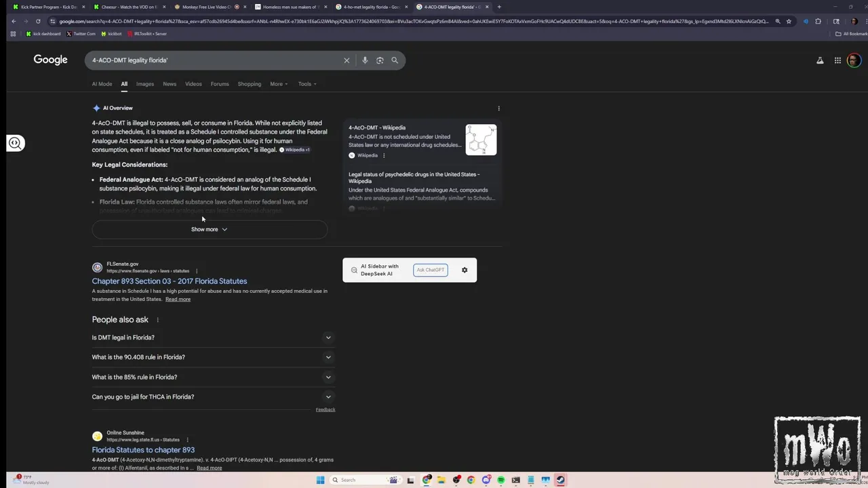This screenshot has height=488, width=868.
Task: Open Windows Start button
Action: coord(320,480)
